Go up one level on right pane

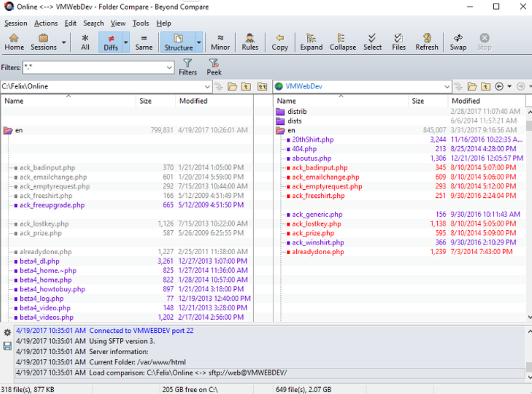tap(486, 87)
